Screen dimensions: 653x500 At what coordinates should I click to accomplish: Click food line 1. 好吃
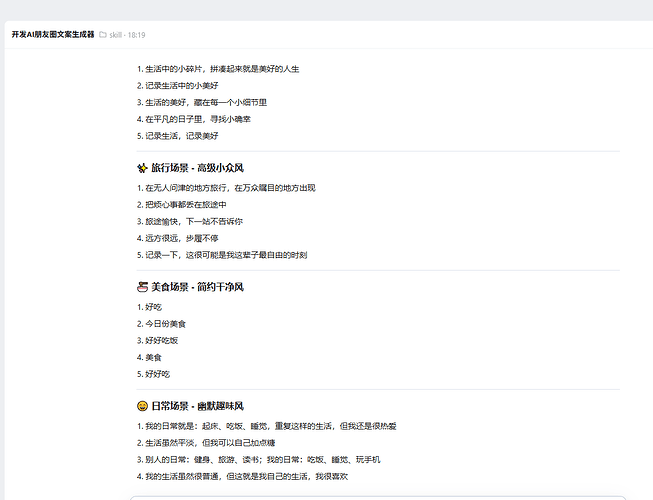point(150,307)
